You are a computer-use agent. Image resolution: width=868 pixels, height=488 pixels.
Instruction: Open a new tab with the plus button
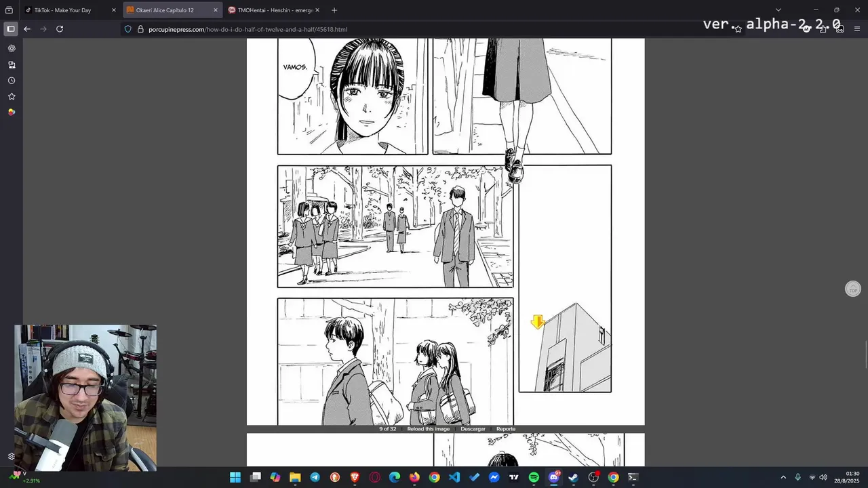pyautogui.click(x=334, y=10)
